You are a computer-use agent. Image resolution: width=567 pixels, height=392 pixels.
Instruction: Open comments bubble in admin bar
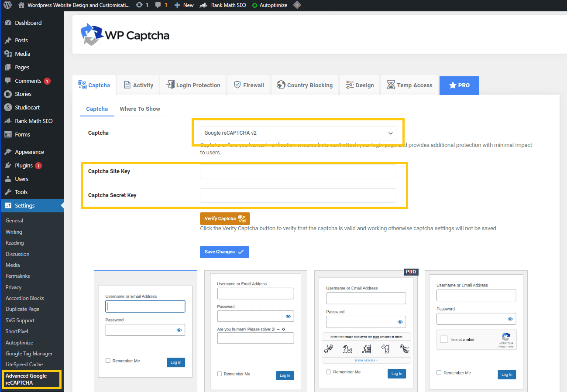click(x=158, y=5)
